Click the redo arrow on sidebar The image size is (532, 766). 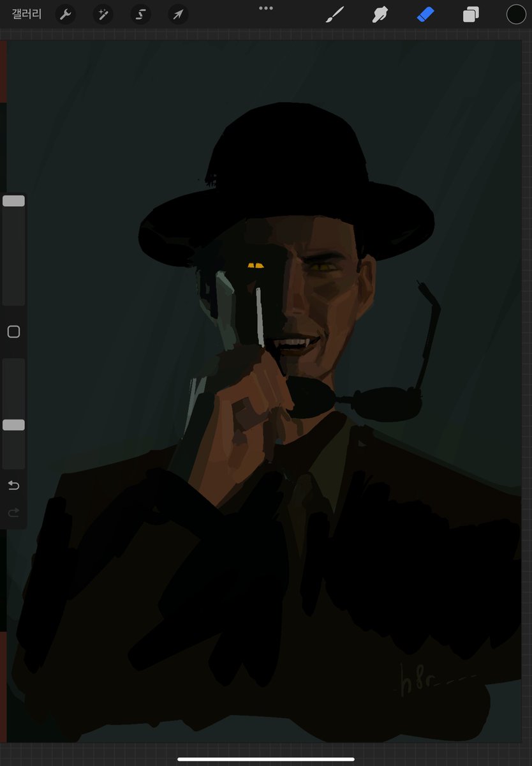[x=13, y=513]
